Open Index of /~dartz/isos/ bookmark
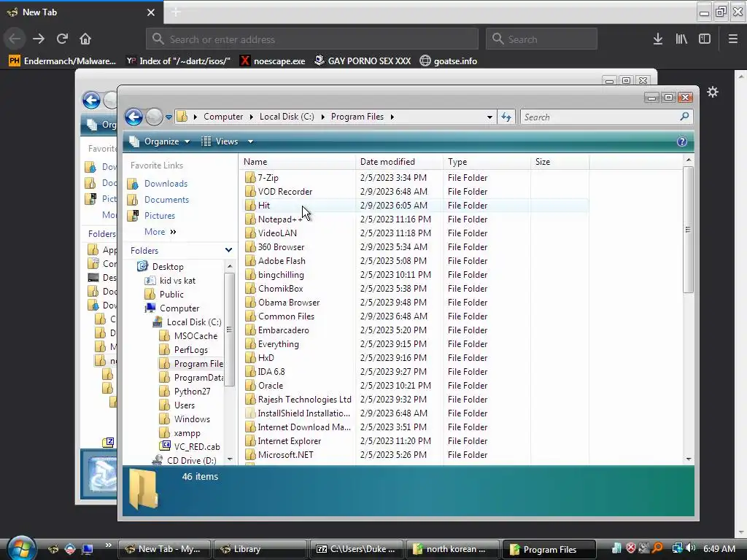 (x=178, y=61)
